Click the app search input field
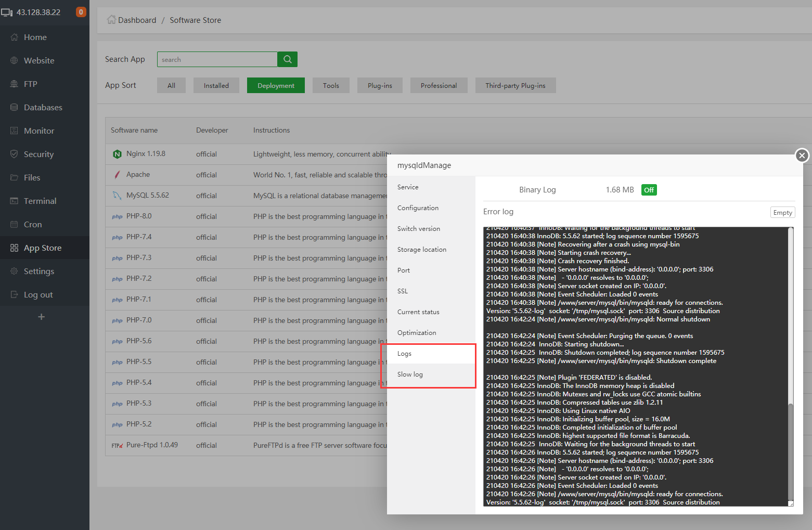Screen dimensions: 812x530 tap(217, 59)
